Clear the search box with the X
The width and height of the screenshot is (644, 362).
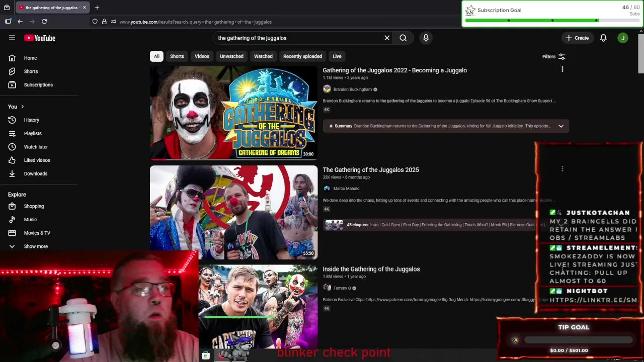[387, 38]
